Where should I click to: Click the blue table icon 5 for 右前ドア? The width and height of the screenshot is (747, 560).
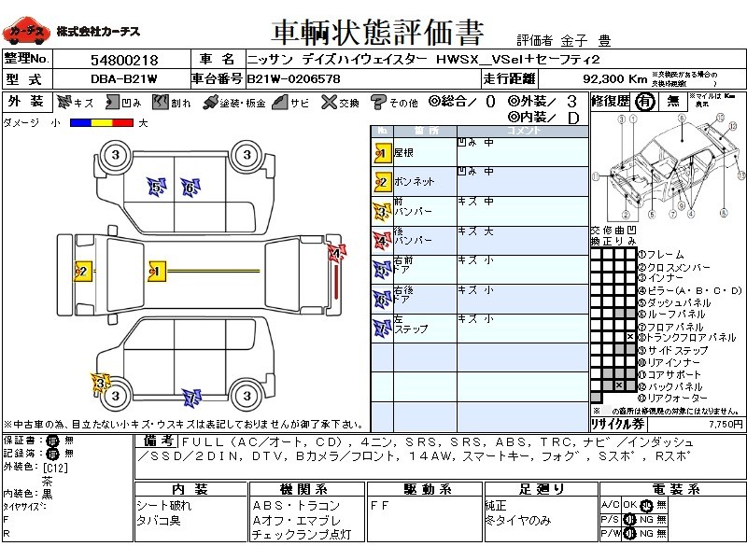382,270
